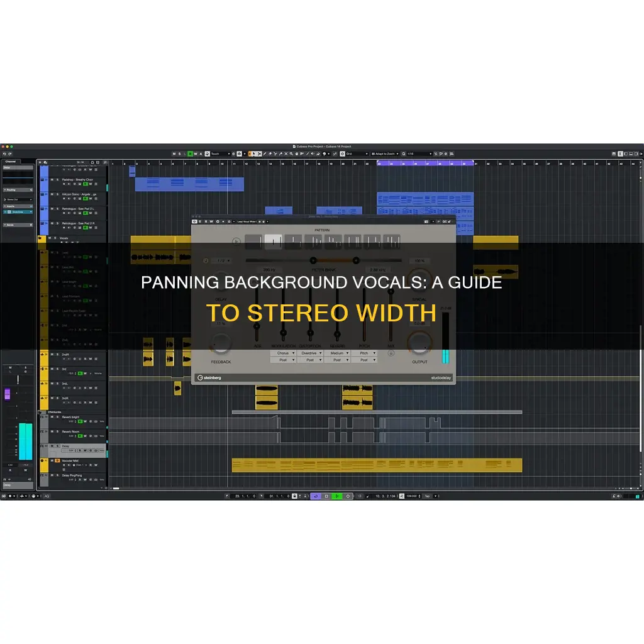Toggle global Mute M button in toolbar
Image resolution: width=644 pixels, height=644 pixels.
click(174, 153)
